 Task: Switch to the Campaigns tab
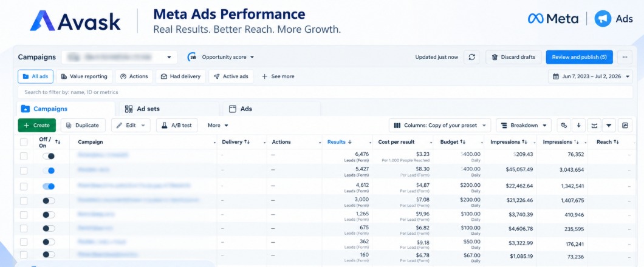[66, 109]
